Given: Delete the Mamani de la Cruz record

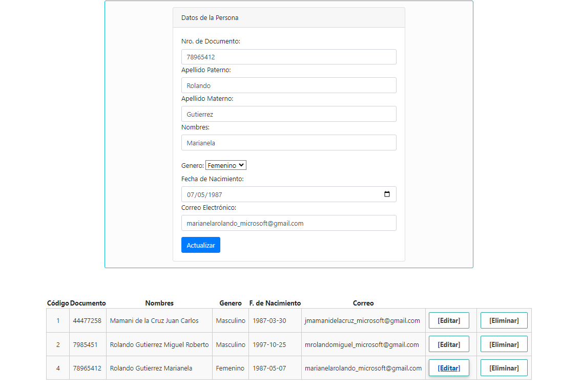Looking at the screenshot, I should [x=504, y=320].
